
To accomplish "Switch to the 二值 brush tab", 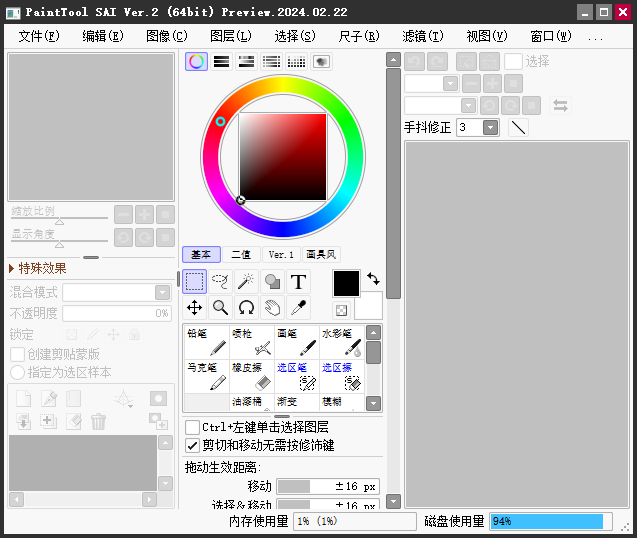I will tap(241, 254).
